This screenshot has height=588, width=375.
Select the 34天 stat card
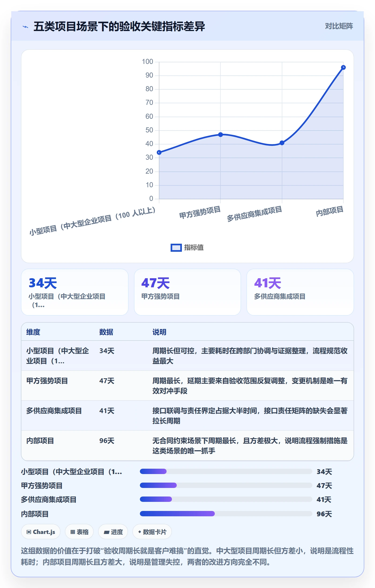point(75,292)
